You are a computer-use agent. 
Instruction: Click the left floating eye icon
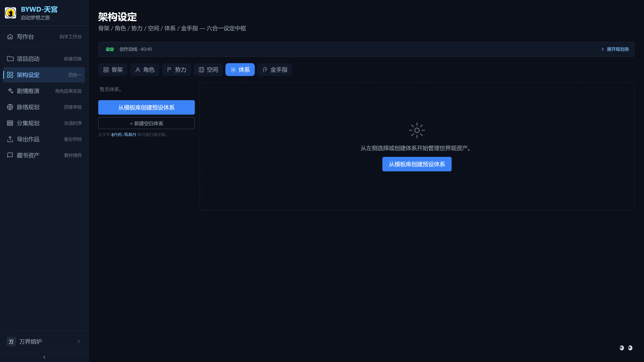[x=622, y=348]
